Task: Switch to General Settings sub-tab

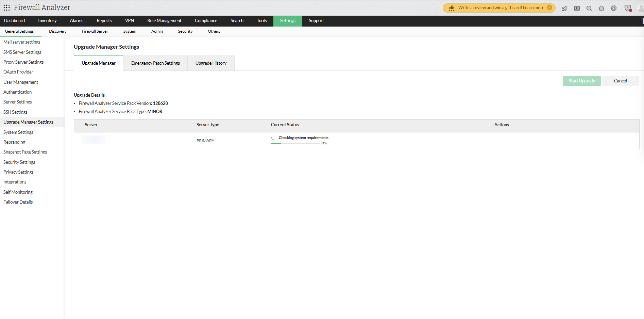Action: 19,31
